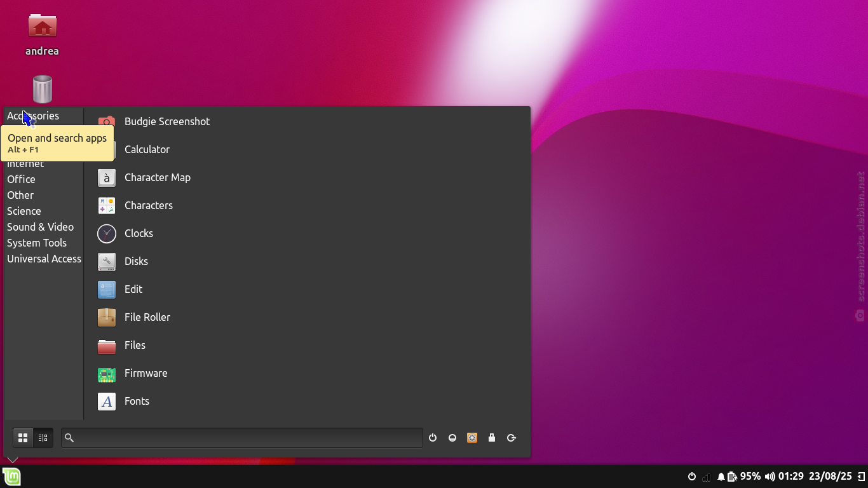Select the Internet category
This screenshot has height=488, width=868.
pos(43,164)
